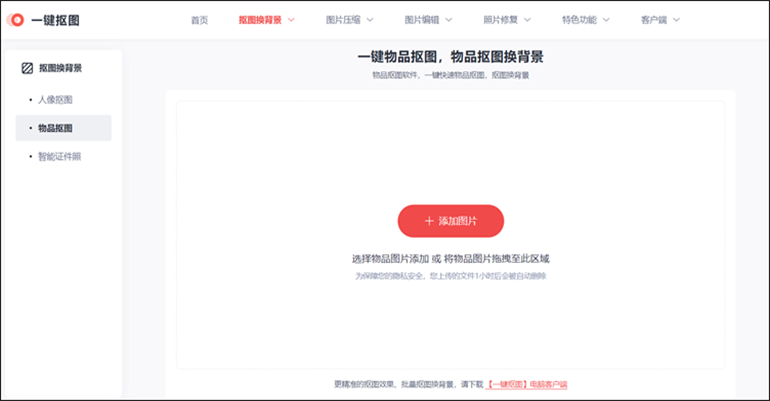Expand the chevron next to 图片压缩
This screenshot has width=770, height=401.
pos(370,20)
